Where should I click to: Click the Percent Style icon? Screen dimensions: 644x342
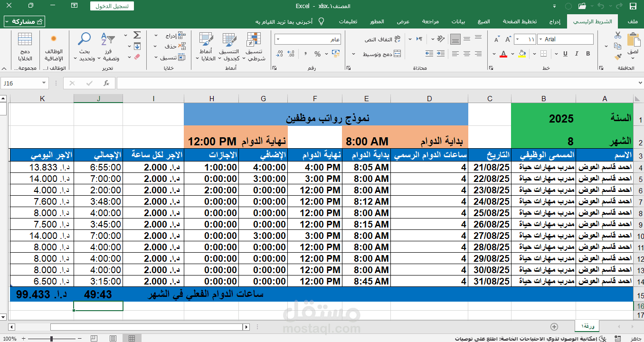point(317,54)
